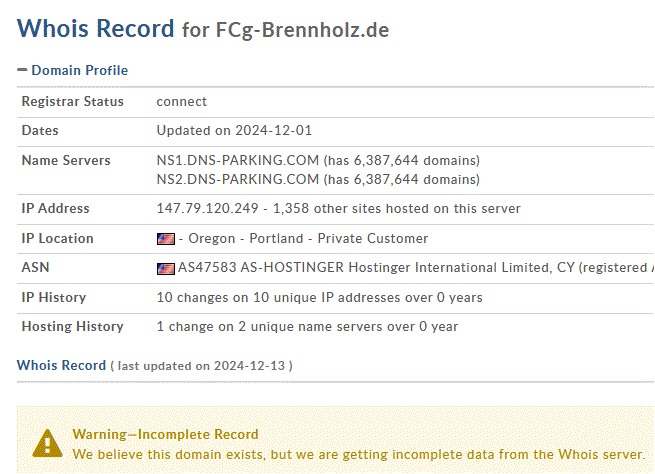Click the US flag in ASN row
The height and width of the screenshot is (474, 655).
(166, 269)
